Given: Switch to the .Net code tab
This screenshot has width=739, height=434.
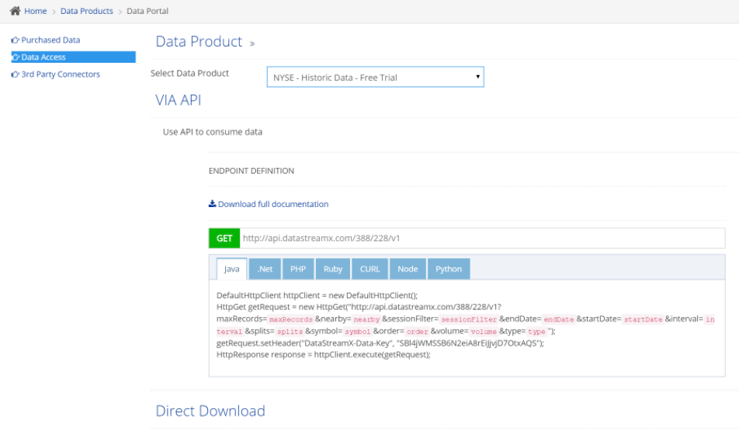Looking at the screenshot, I should pyautogui.click(x=265, y=269).
